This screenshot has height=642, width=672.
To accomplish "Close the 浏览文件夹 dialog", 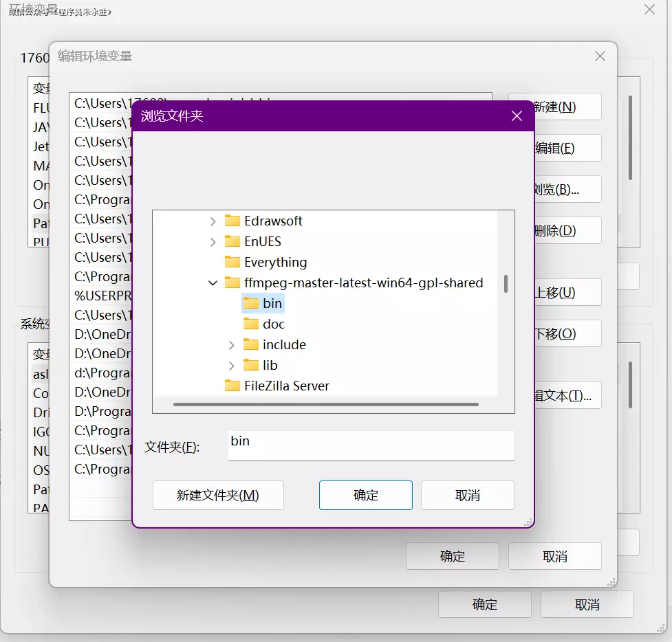I will (517, 116).
